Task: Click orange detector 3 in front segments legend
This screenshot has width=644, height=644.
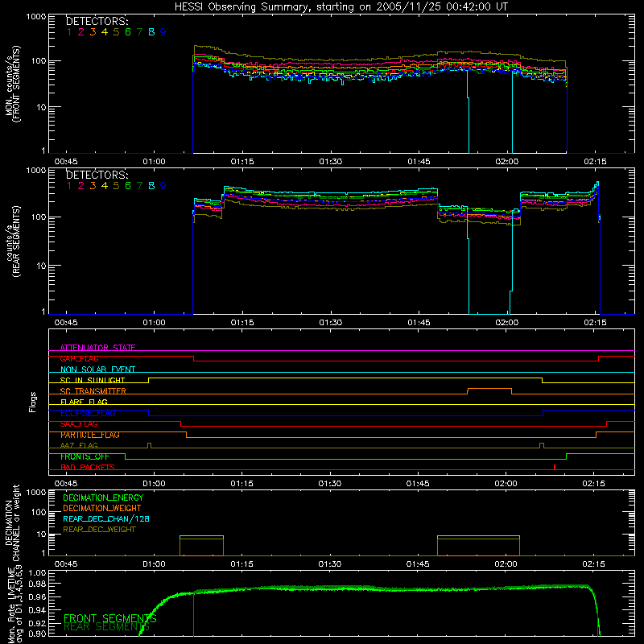Action: pos(93,32)
